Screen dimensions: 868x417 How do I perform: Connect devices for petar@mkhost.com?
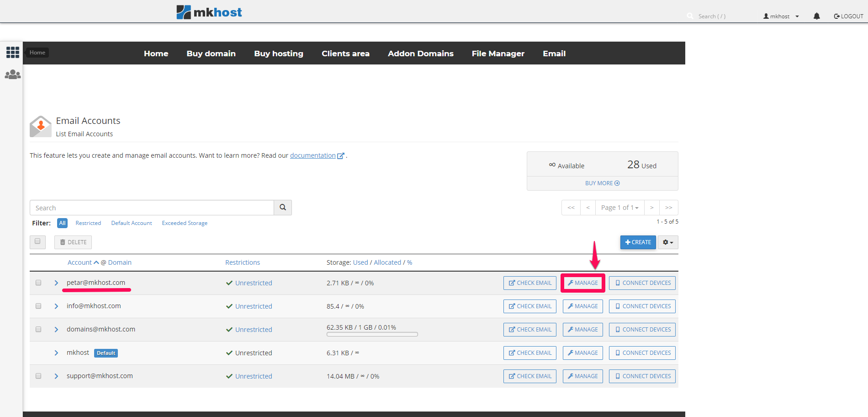642,283
